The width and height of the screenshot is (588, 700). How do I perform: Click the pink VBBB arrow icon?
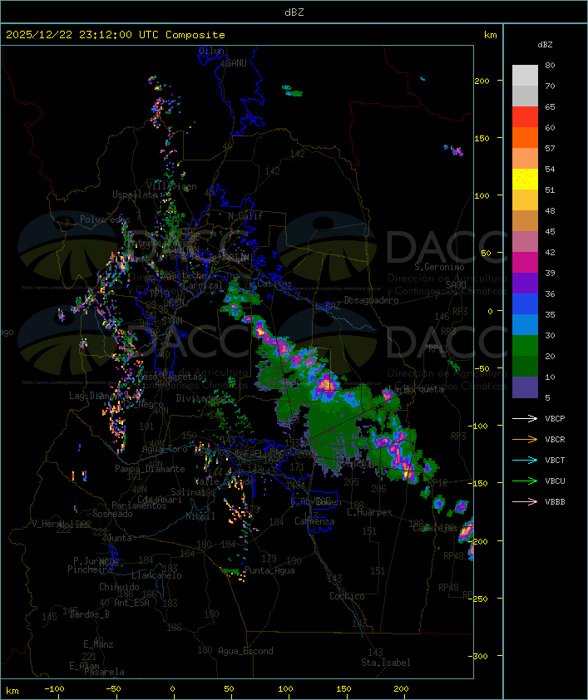tap(525, 502)
